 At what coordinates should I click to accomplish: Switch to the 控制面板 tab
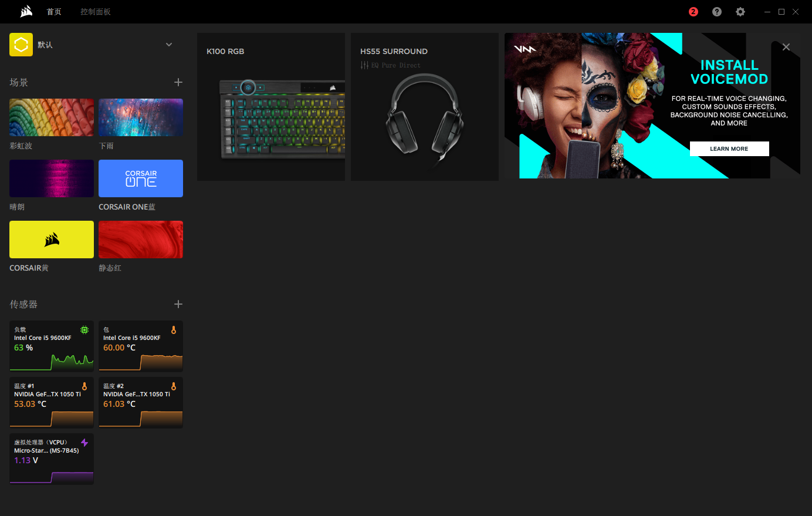click(x=96, y=12)
